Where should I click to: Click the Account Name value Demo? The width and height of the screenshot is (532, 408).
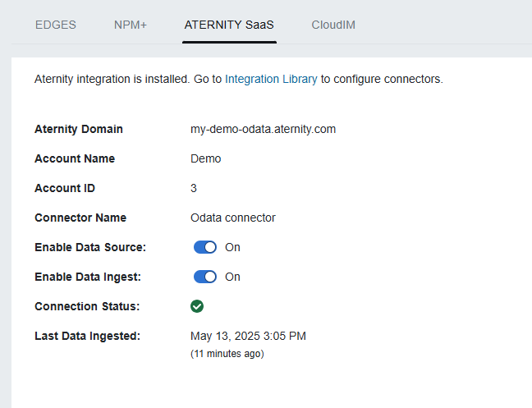[205, 158]
